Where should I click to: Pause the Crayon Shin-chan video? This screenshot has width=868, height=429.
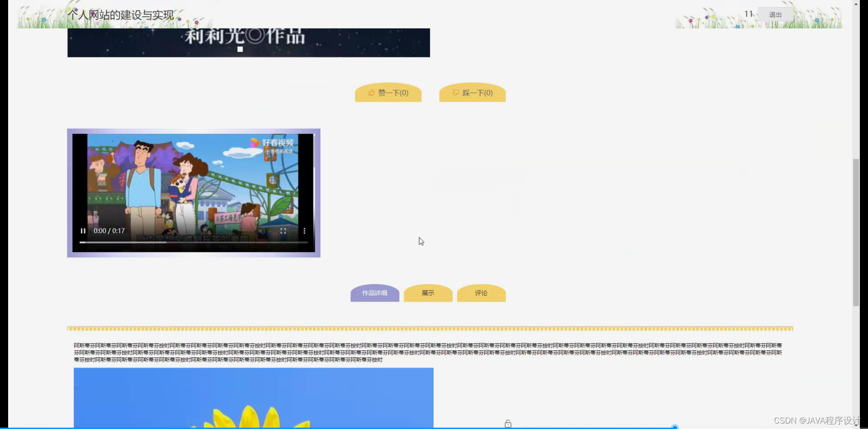coord(83,231)
